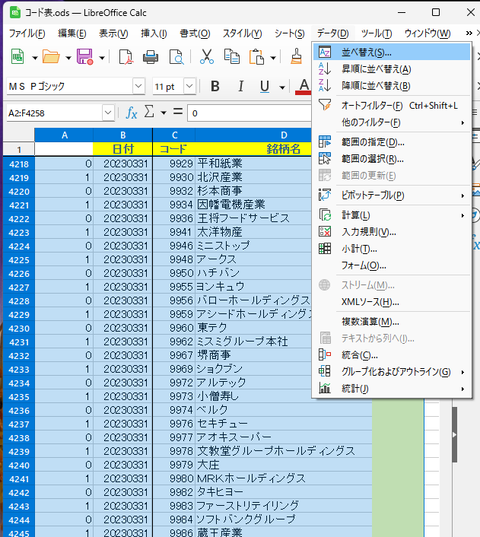
Task: Show more menus with the double chevron
Action: [x=469, y=33]
